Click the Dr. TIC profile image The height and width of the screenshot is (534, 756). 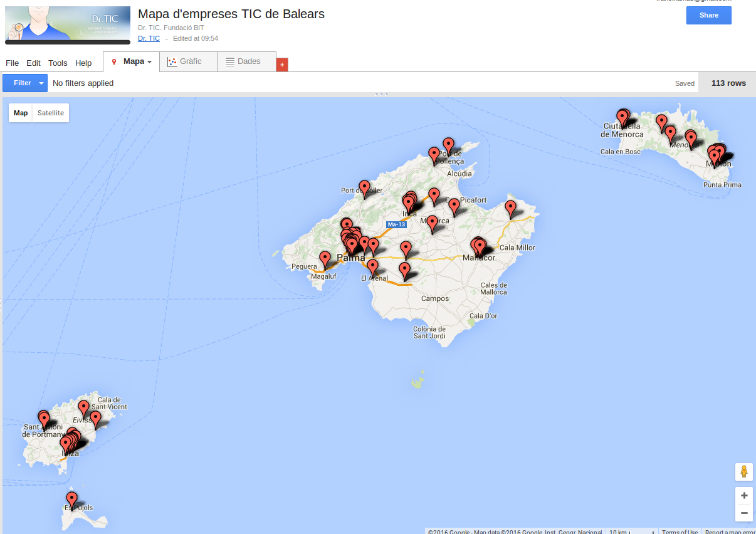tap(67, 24)
